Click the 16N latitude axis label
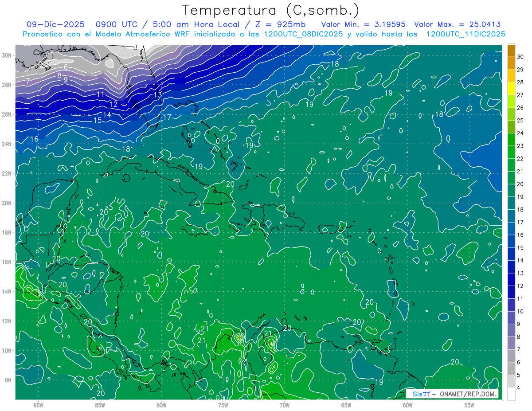Screen dimensions: 532x411 pyautogui.click(x=7, y=262)
